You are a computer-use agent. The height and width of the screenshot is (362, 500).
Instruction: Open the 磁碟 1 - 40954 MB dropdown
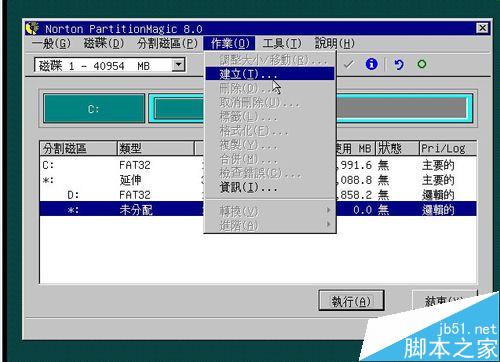click(178, 65)
